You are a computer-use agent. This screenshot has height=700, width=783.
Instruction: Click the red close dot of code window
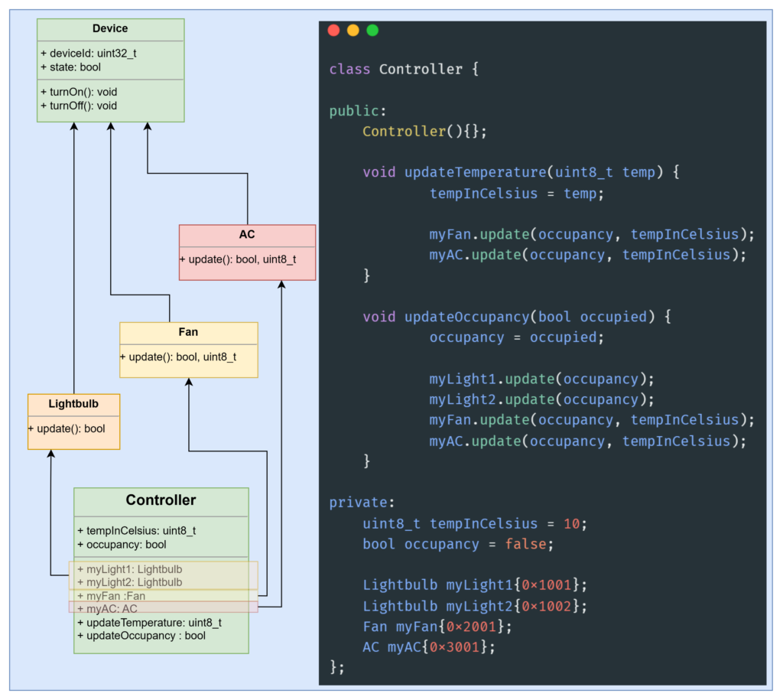333,31
